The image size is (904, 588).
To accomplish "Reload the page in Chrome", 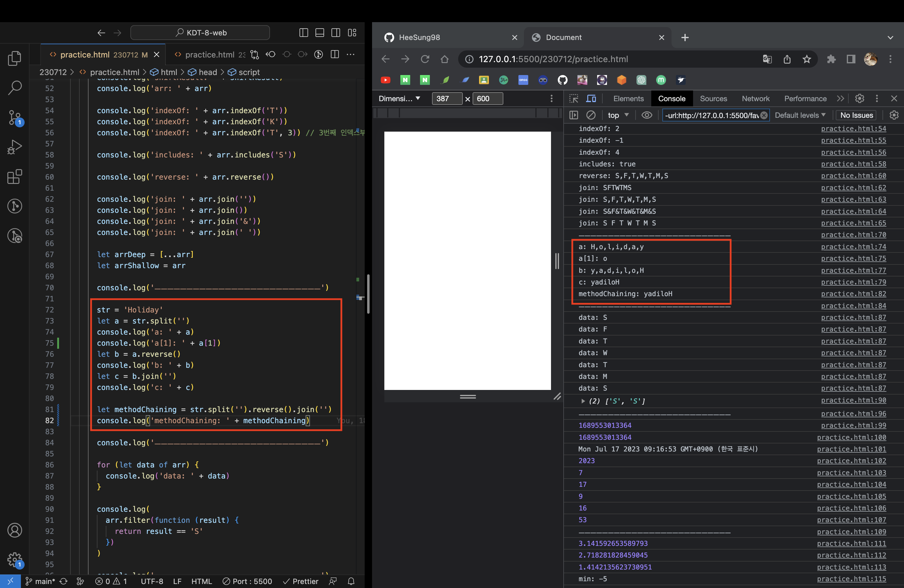I will click(425, 59).
